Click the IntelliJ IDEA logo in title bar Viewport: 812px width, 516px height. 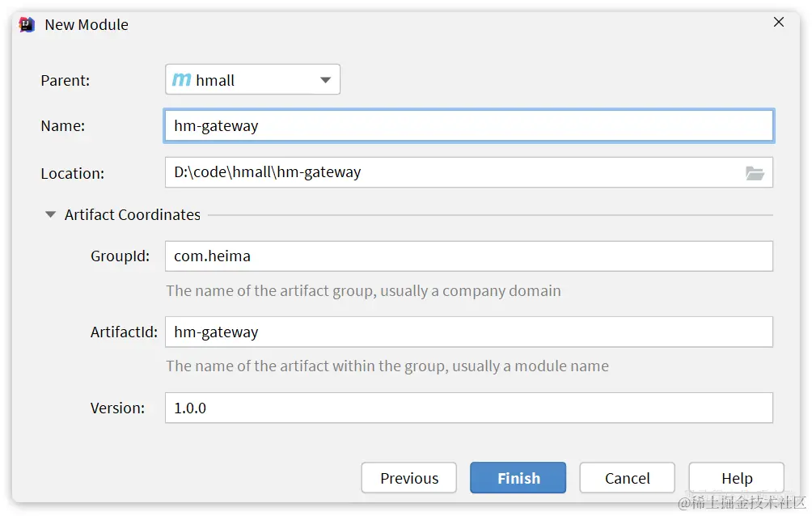pyautogui.click(x=27, y=24)
